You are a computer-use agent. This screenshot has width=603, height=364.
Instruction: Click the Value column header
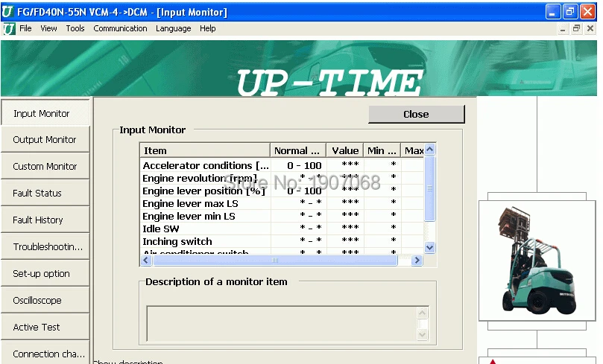click(345, 150)
